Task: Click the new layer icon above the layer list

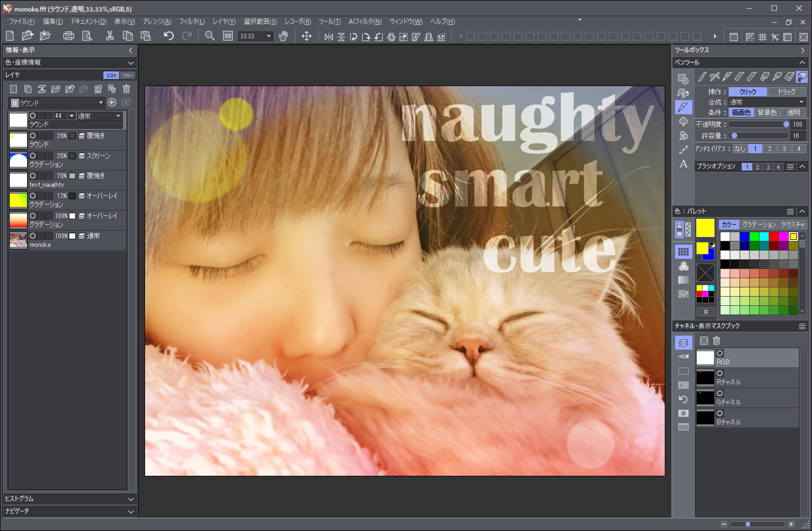Action: click(14, 88)
